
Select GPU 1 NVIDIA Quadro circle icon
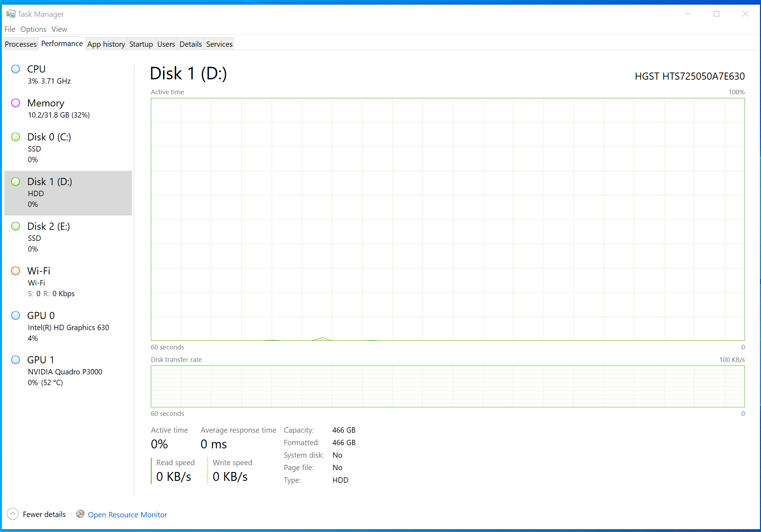pos(15,360)
